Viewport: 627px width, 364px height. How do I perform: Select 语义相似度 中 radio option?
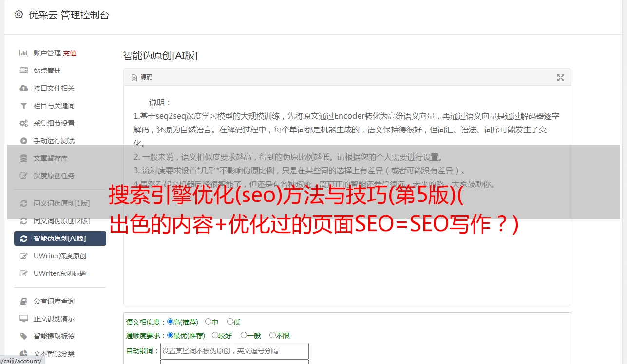coord(208,322)
